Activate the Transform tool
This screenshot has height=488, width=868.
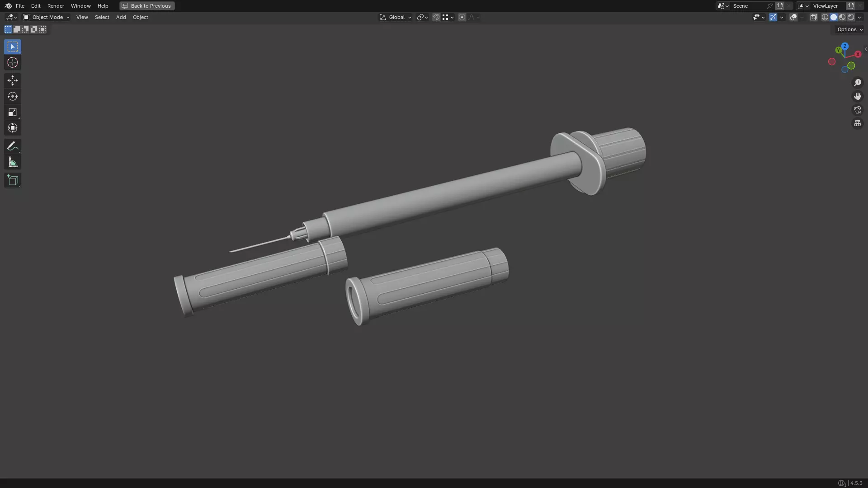13,128
